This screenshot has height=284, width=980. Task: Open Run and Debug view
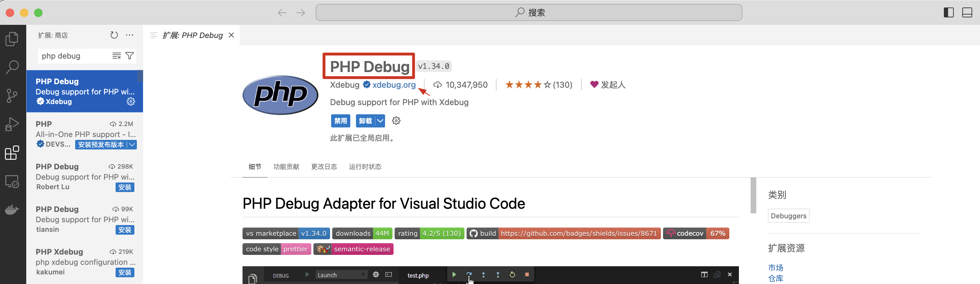(12, 124)
